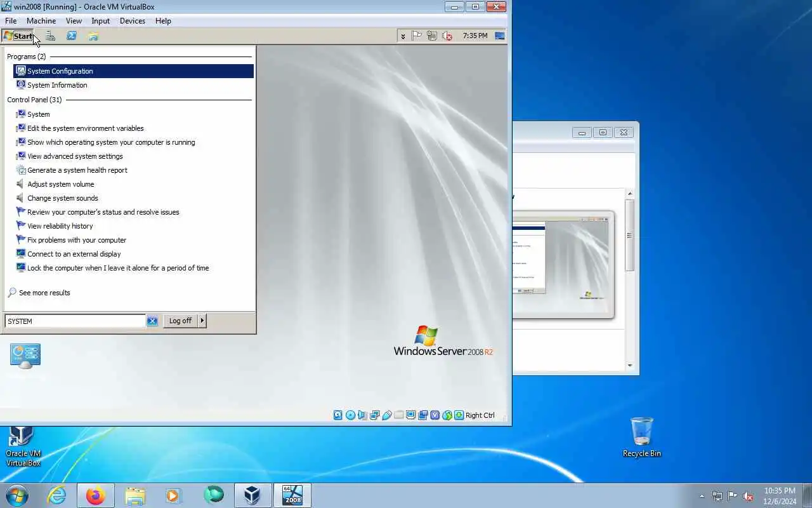Open VirtualBox Input menu
Screen dimensions: 812x508
tap(100, 21)
